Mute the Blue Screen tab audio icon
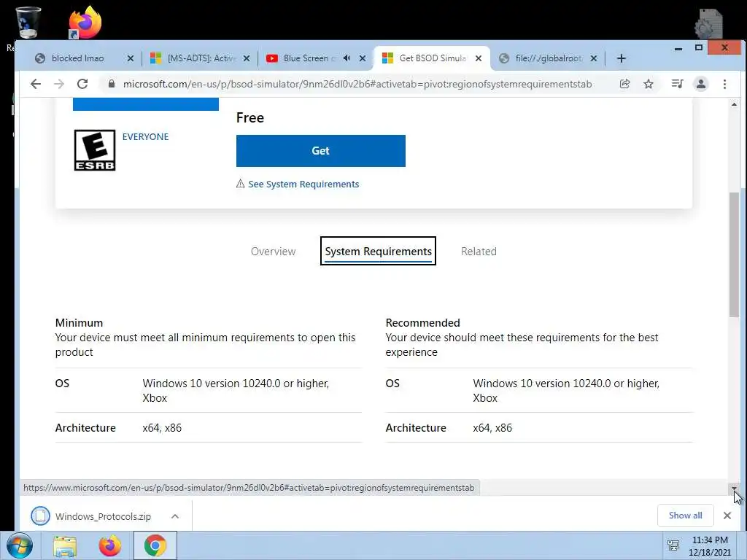Image resolution: width=747 pixels, height=560 pixels. tap(347, 58)
